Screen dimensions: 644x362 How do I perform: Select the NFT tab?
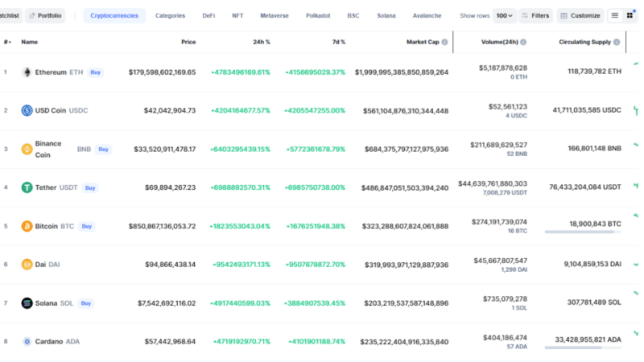237,15
